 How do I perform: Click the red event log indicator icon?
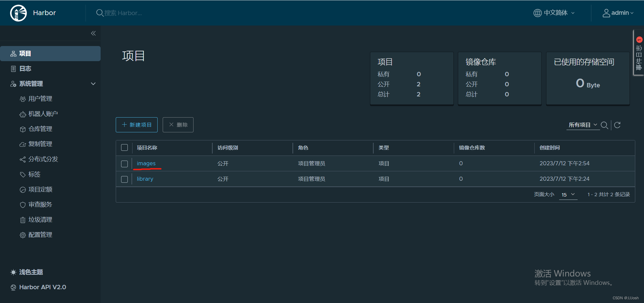click(x=639, y=40)
